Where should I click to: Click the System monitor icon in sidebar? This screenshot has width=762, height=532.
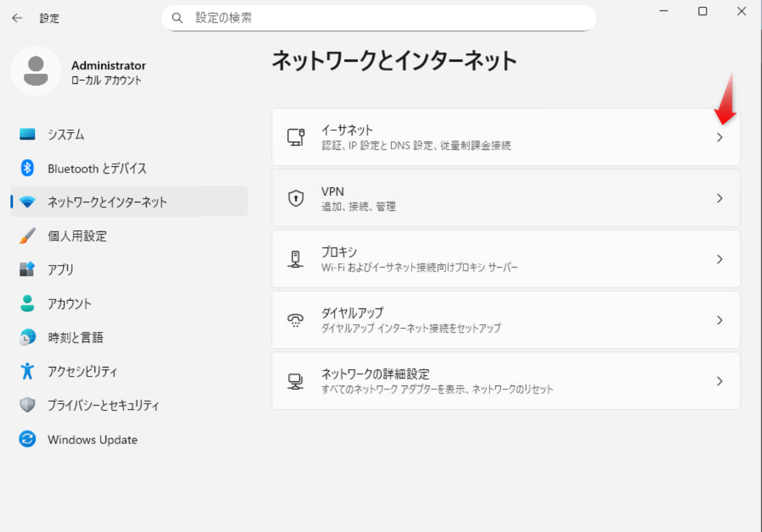coord(27,134)
